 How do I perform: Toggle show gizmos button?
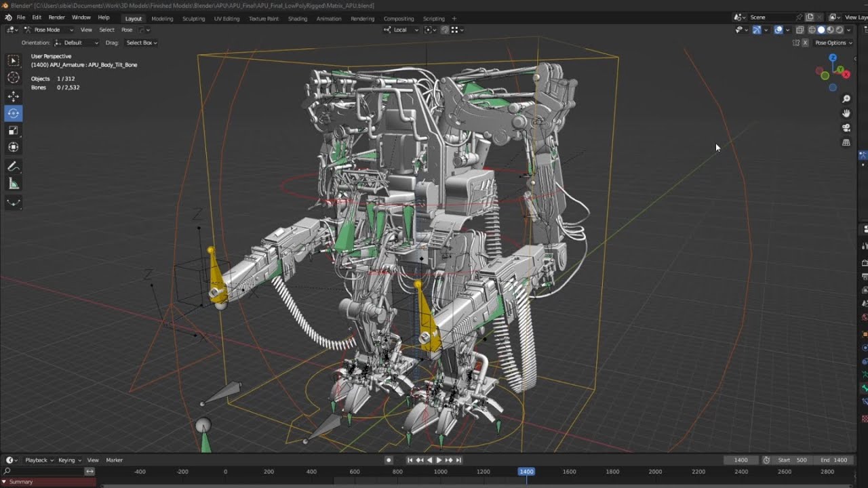[757, 30]
